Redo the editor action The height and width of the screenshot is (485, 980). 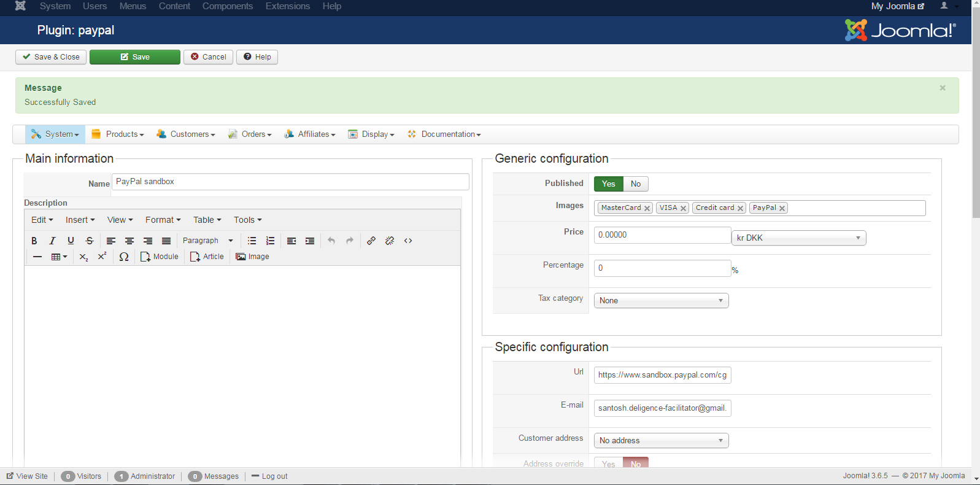(x=350, y=241)
